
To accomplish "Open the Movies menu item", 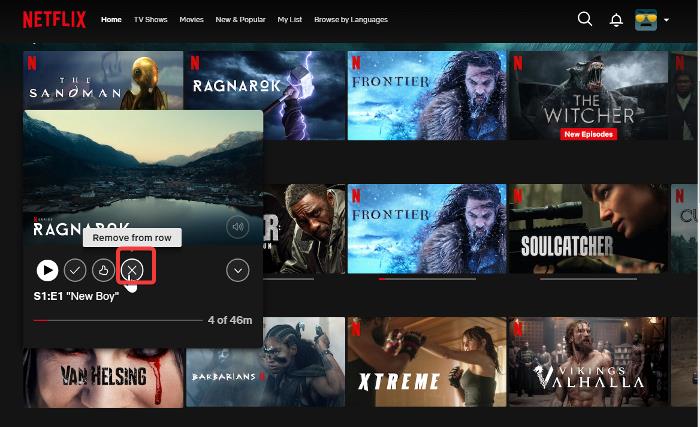I will click(191, 20).
